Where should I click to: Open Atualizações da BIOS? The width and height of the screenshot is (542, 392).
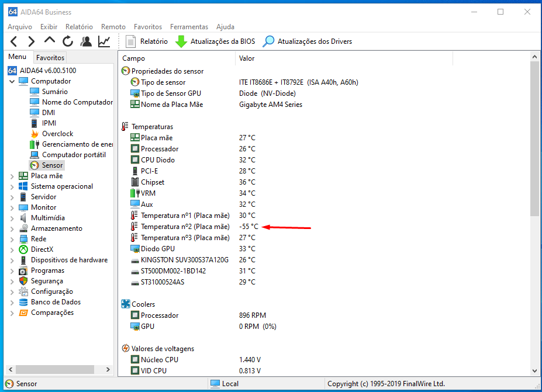(215, 41)
